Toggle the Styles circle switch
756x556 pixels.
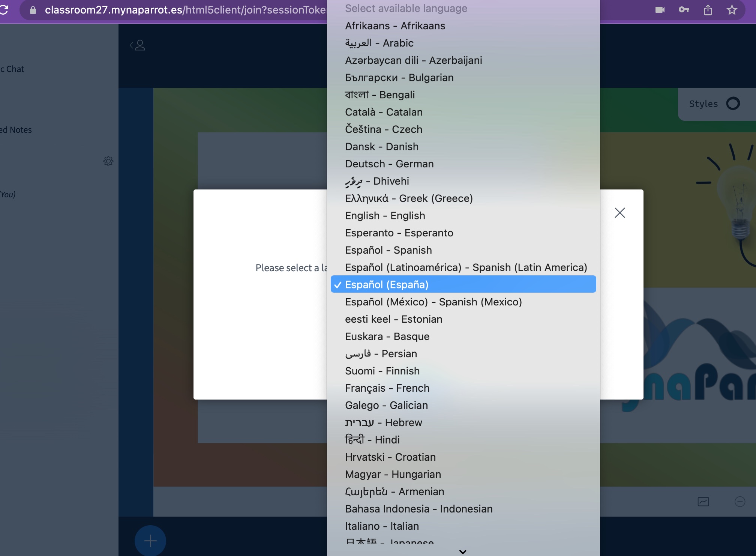pyautogui.click(x=733, y=104)
